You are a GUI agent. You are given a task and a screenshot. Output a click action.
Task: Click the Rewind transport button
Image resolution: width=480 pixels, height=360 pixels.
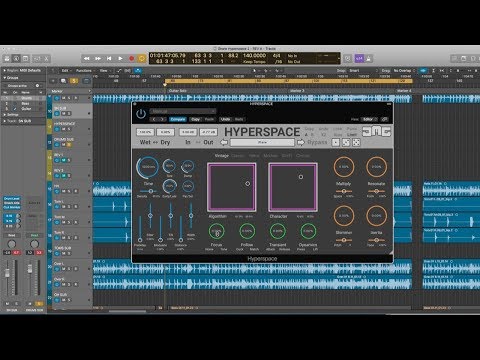pyautogui.click(x=87, y=59)
